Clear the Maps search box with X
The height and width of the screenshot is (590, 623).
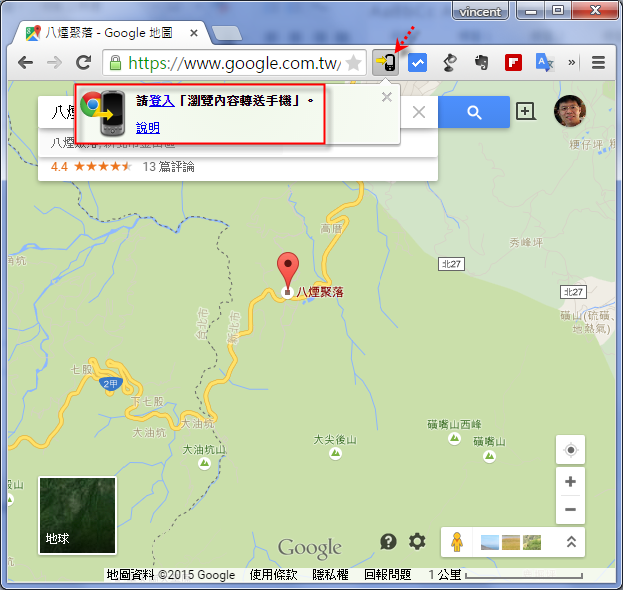pos(419,112)
